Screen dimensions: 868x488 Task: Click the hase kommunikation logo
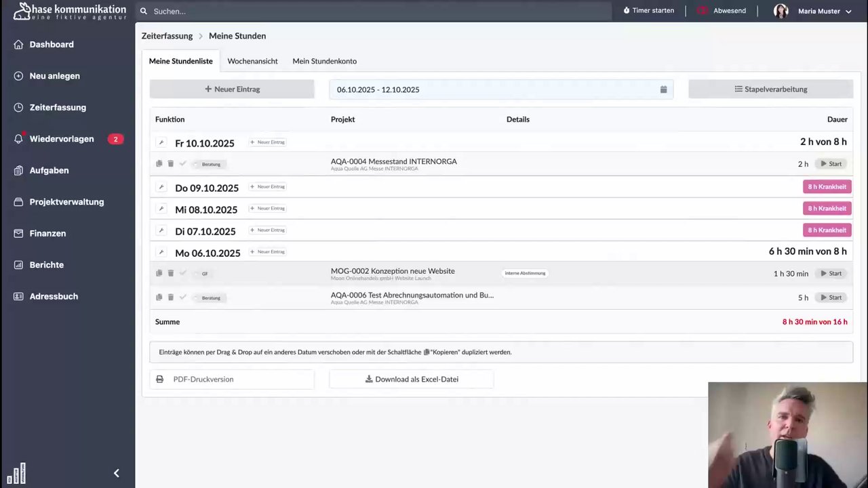69,11
